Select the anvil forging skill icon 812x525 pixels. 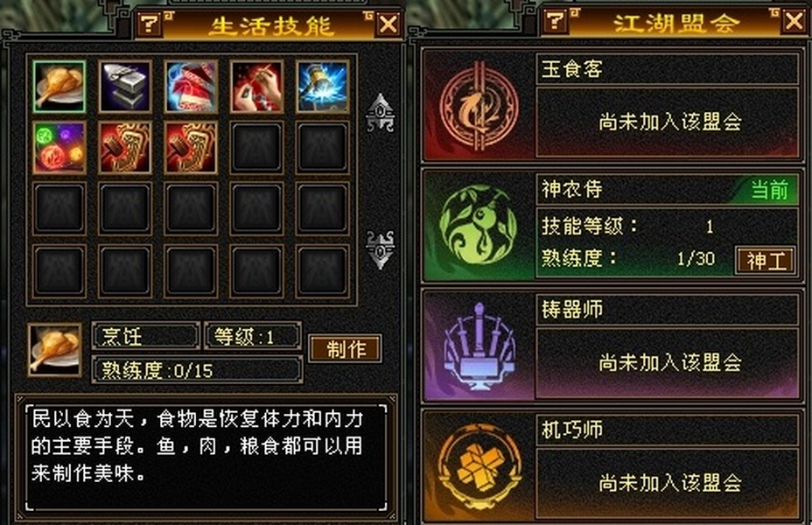125,87
